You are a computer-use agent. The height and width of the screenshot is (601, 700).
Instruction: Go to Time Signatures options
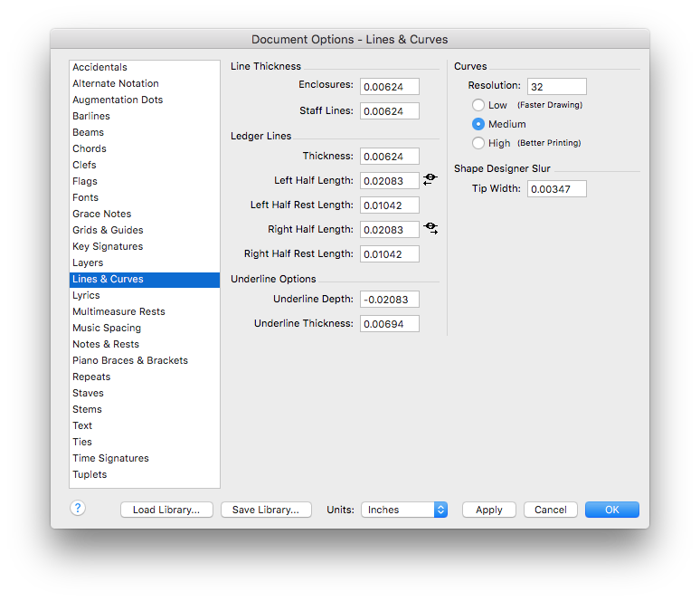point(145,459)
